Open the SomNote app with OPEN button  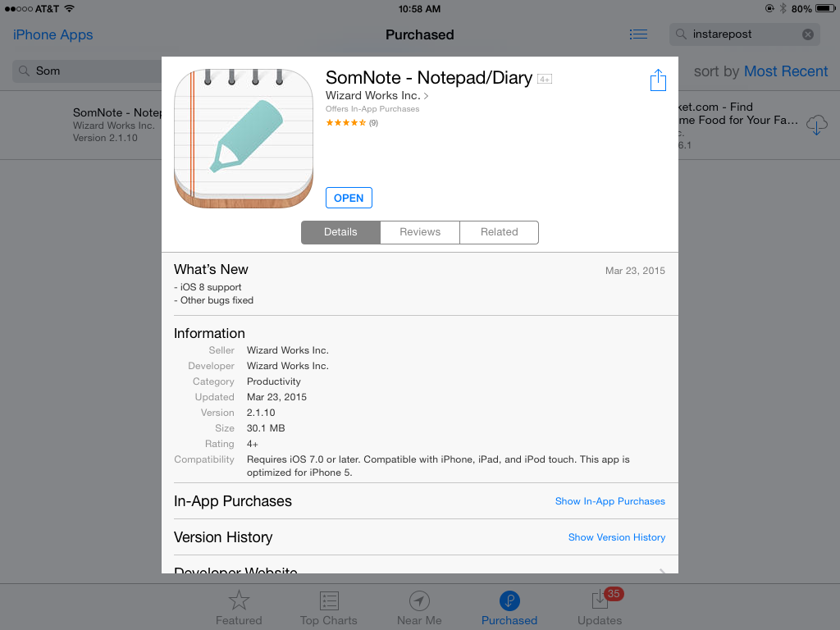(x=349, y=198)
